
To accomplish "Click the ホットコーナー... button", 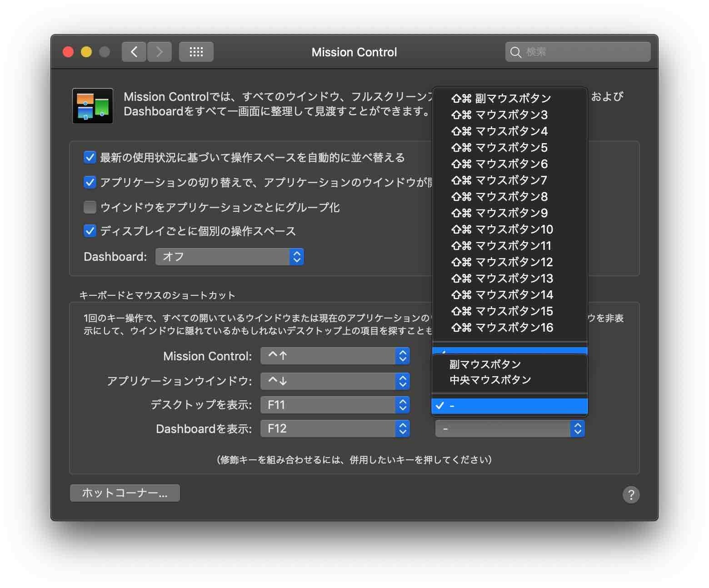I will pos(125,493).
